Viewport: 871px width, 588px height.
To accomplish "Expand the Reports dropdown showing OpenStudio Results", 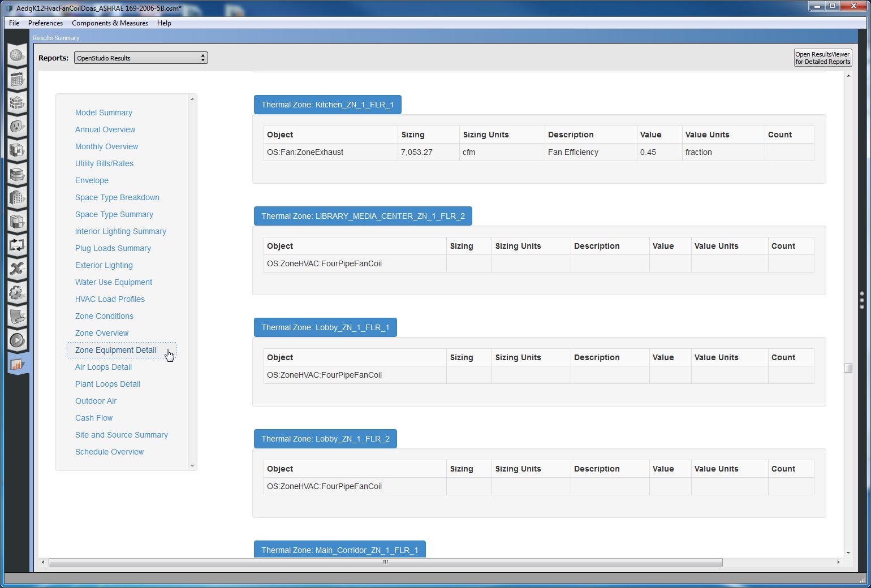I will (141, 58).
